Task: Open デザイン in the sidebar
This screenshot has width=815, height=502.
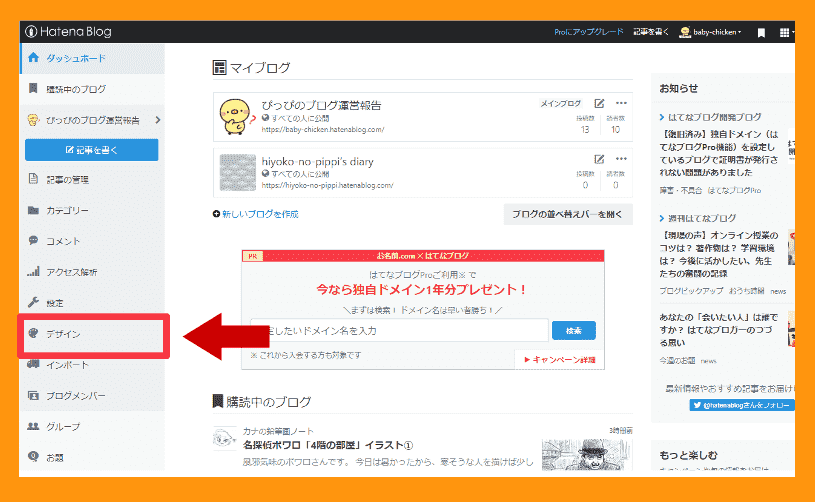Action: [x=93, y=334]
